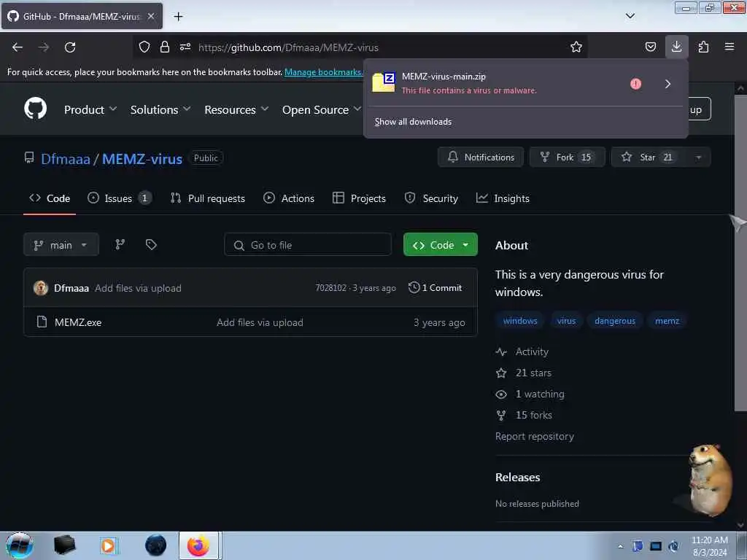Open the Windows Start button
Screen dimensions: 747x560
click(x=19, y=545)
